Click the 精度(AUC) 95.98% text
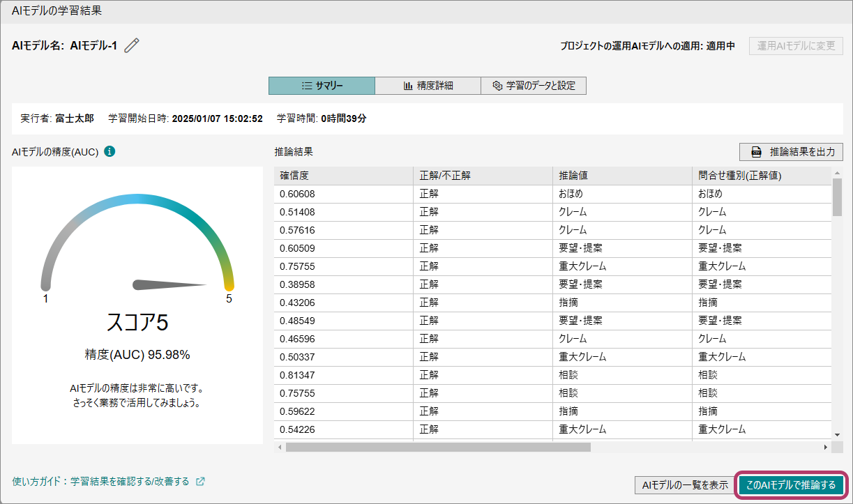 point(137,355)
